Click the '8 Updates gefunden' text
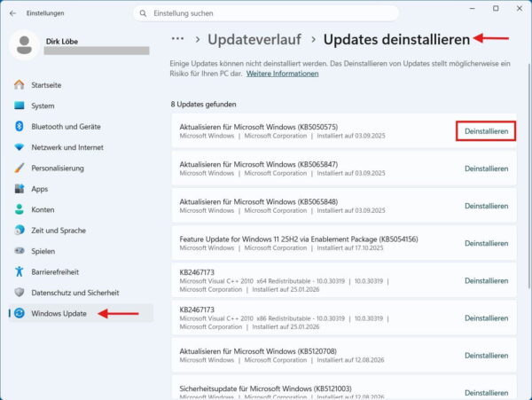The width and height of the screenshot is (532, 400). (x=203, y=104)
